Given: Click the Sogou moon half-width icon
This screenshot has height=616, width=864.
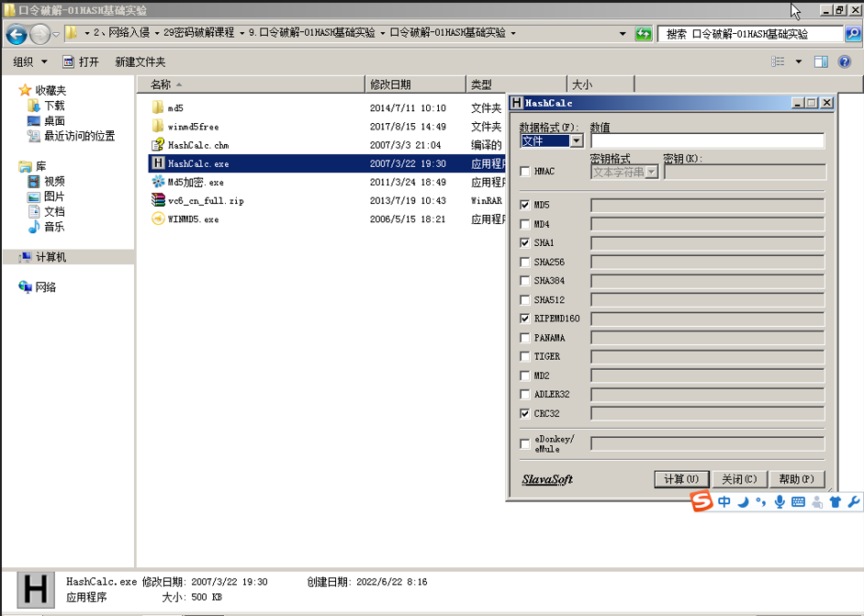Looking at the screenshot, I should (x=743, y=502).
